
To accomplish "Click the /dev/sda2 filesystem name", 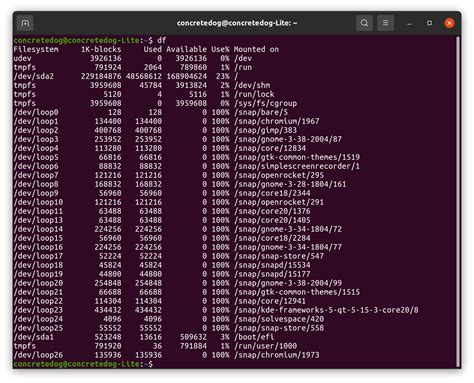I will [34, 76].
